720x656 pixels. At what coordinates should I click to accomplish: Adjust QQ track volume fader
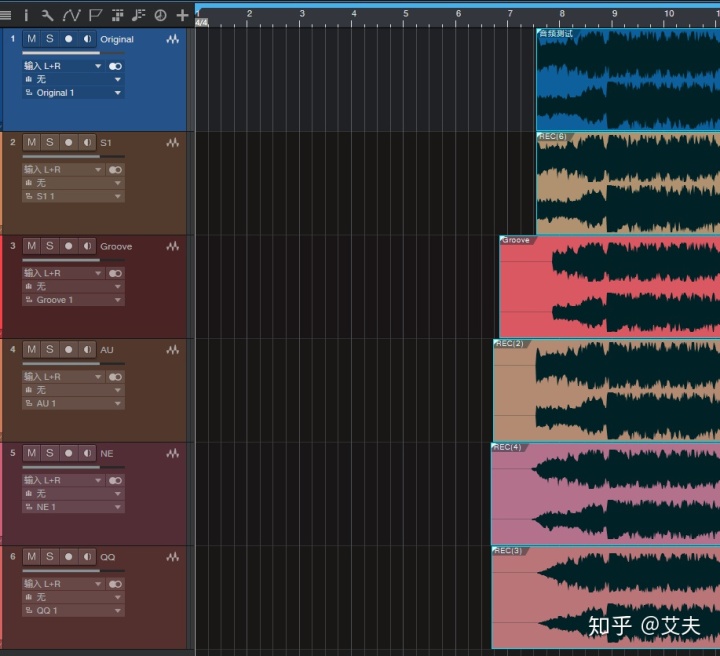(73, 571)
